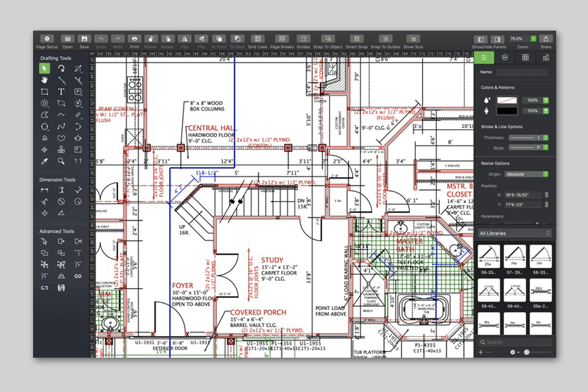
Task: Open the All Libraries dropdown
Action: click(515, 233)
